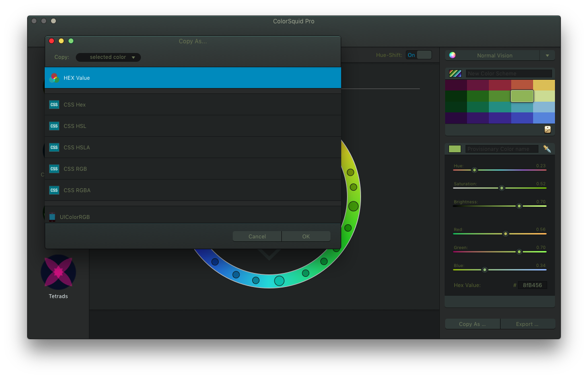This screenshot has height=378, width=588.
Task: Click the phone icon beside UIColorRGB
Action: [x=52, y=217]
